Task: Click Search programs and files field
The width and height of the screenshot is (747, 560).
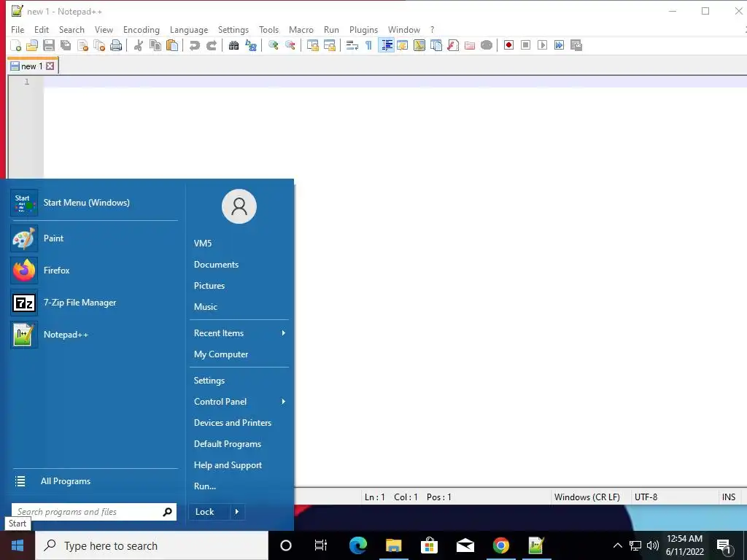Action: point(94,512)
